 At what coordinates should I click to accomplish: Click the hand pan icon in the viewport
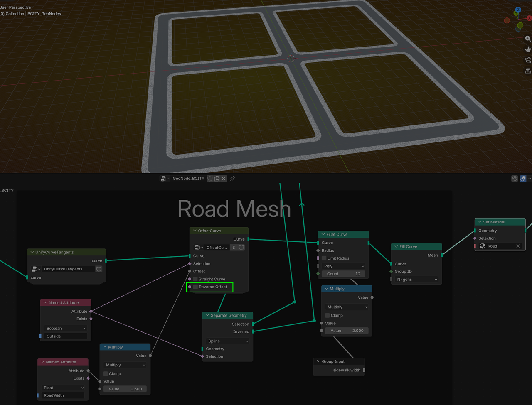(x=528, y=49)
